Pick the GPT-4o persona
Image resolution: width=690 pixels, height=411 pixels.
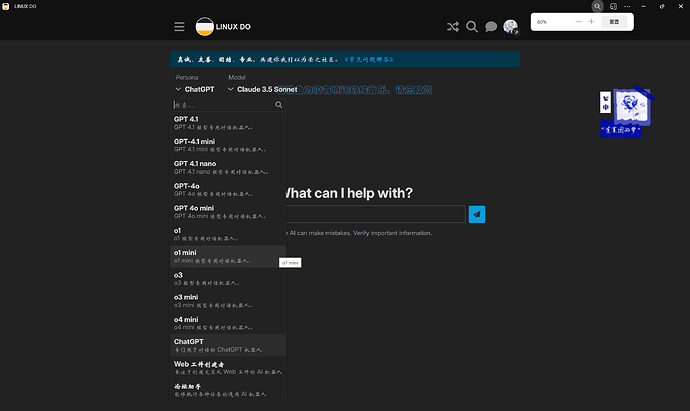point(228,190)
